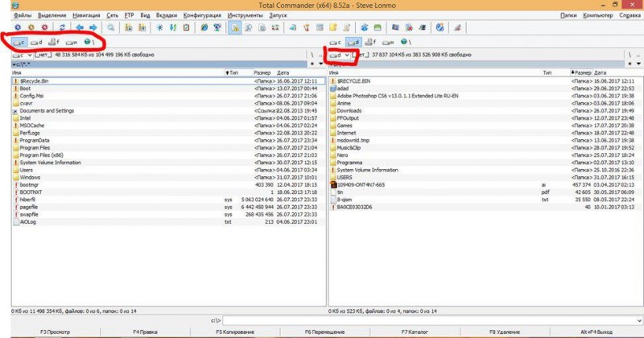Open left panel drive dropdown showing c
The width and height of the screenshot is (644, 338).
[x=23, y=55]
